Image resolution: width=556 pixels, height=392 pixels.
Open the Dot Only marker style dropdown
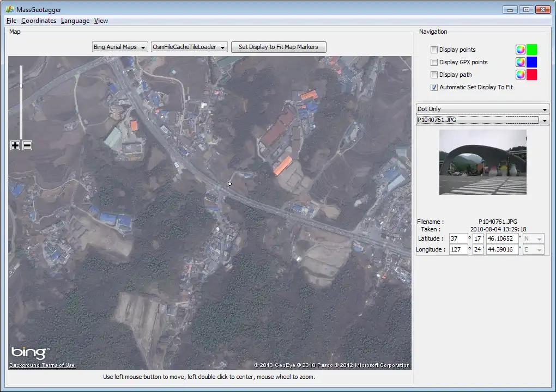click(x=482, y=109)
